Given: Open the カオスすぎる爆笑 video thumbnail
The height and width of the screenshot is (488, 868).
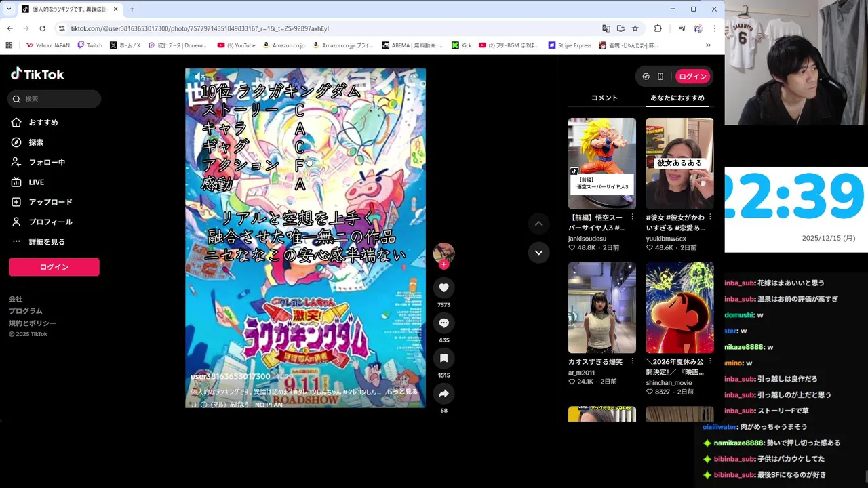Looking at the screenshot, I should [x=602, y=308].
